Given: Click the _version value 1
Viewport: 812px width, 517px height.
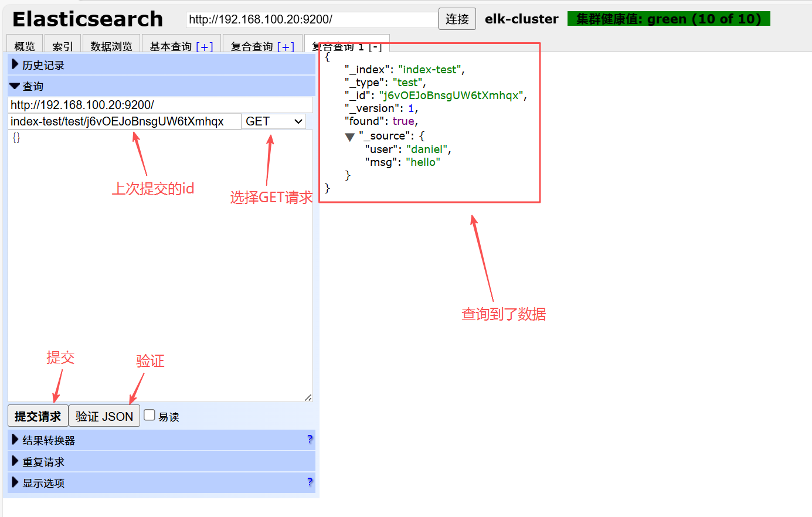Looking at the screenshot, I should [x=412, y=108].
